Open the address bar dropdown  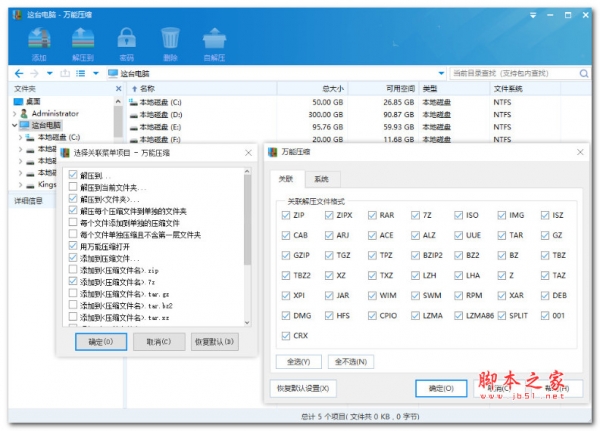tap(441, 73)
